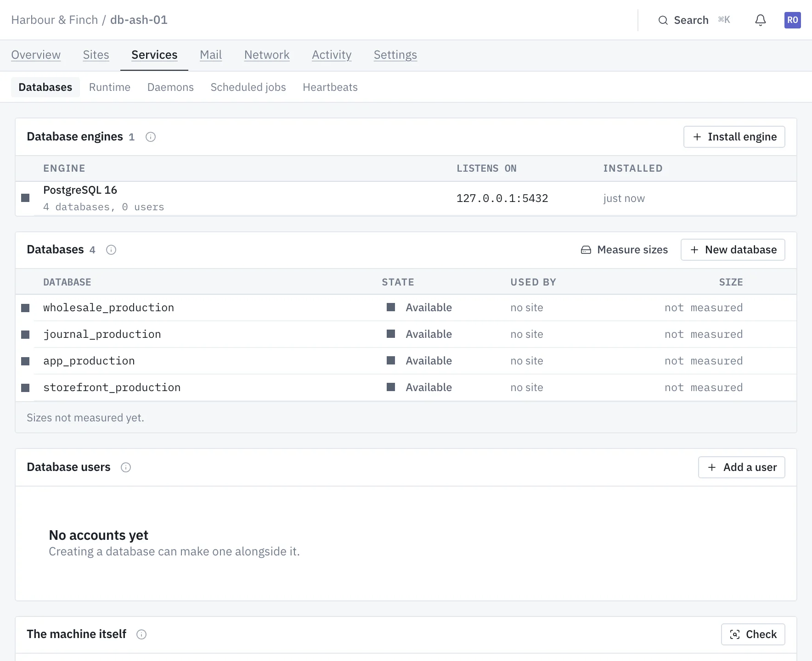Image resolution: width=812 pixels, height=661 pixels.
Task: Click the Install engine button
Action: [x=734, y=137]
